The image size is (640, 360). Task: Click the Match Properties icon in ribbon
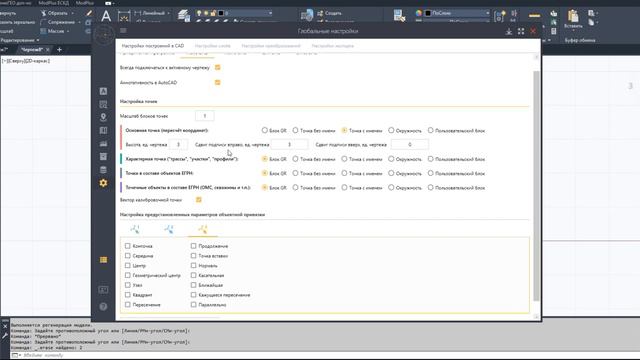[399, 16]
